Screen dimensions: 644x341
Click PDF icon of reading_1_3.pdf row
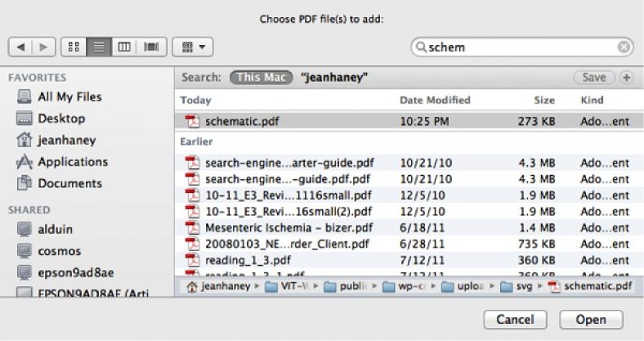[x=192, y=260]
